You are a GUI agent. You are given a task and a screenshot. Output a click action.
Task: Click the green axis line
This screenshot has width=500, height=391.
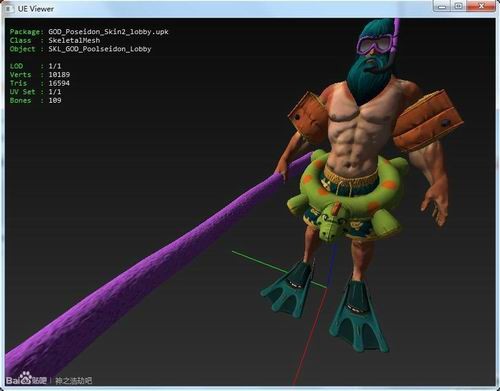[x=278, y=269]
